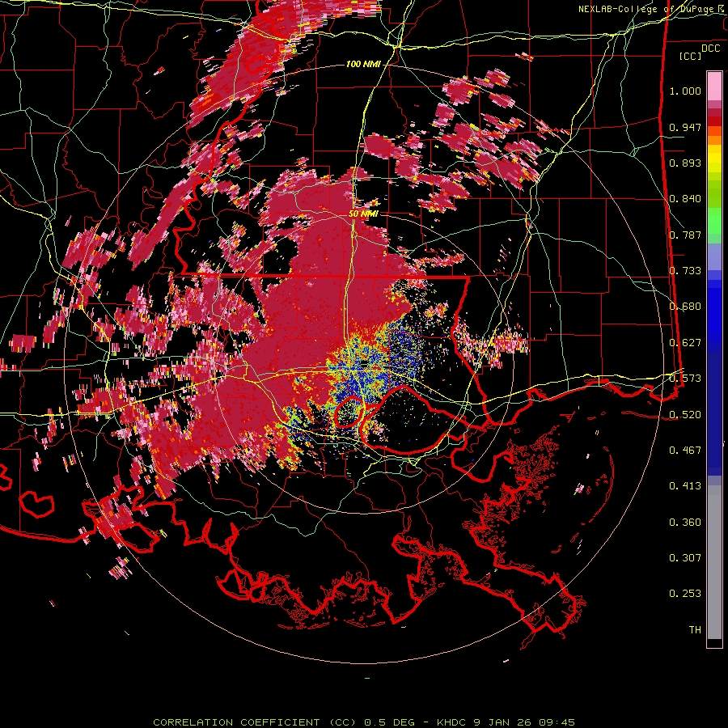
Task: Click the Correlation Coefficient KHDC caption text
Action: (x=364, y=722)
